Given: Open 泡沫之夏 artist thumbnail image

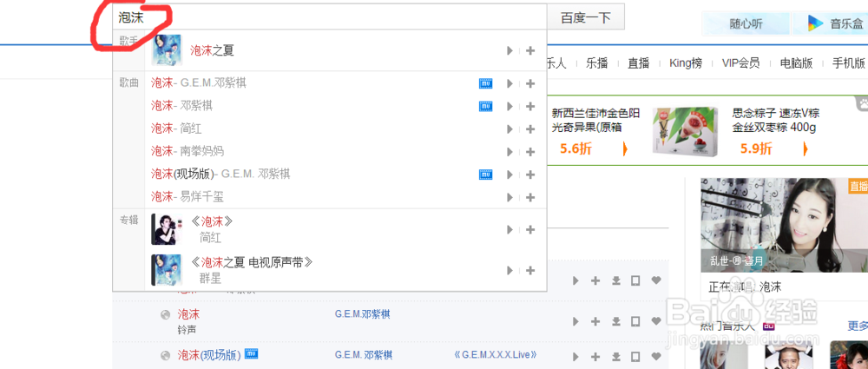Looking at the screenshot, I should click(167, 49).
